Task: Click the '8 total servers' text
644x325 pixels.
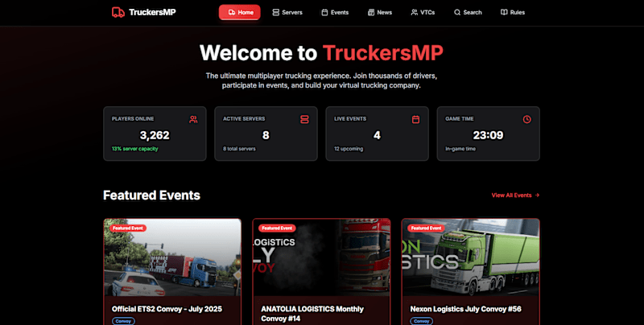Action: (x=239, y=149)
